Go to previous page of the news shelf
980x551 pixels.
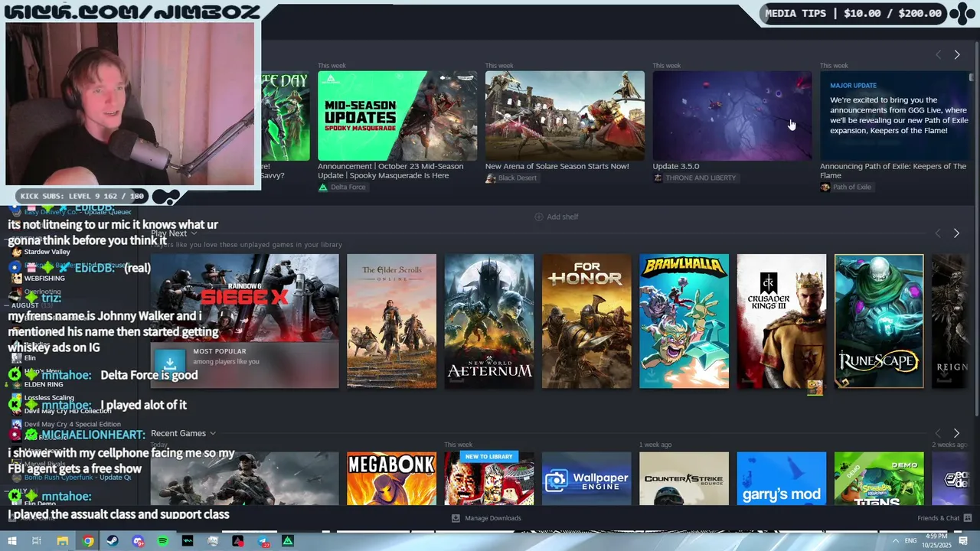point(938,54)
